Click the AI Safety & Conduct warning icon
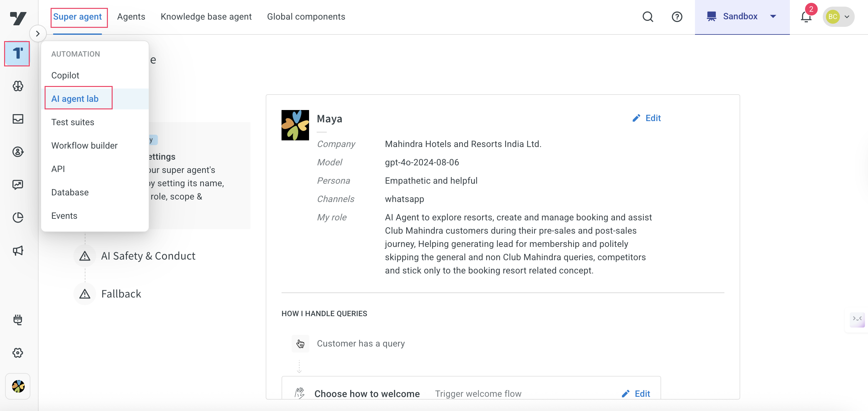 (85, 256)
